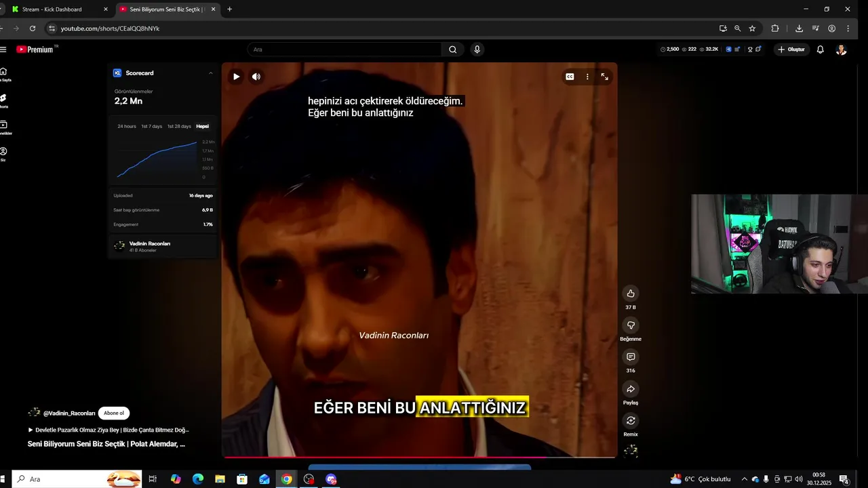Close the Kick Dashboard tab
Viewport: 868px width, 488px height.
pos(105,9)
